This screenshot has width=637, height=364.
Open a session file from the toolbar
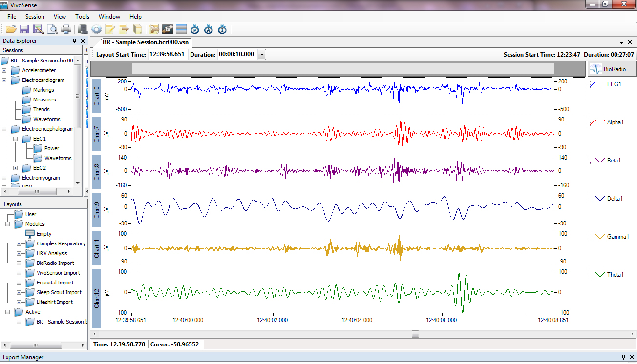(11, 29)
